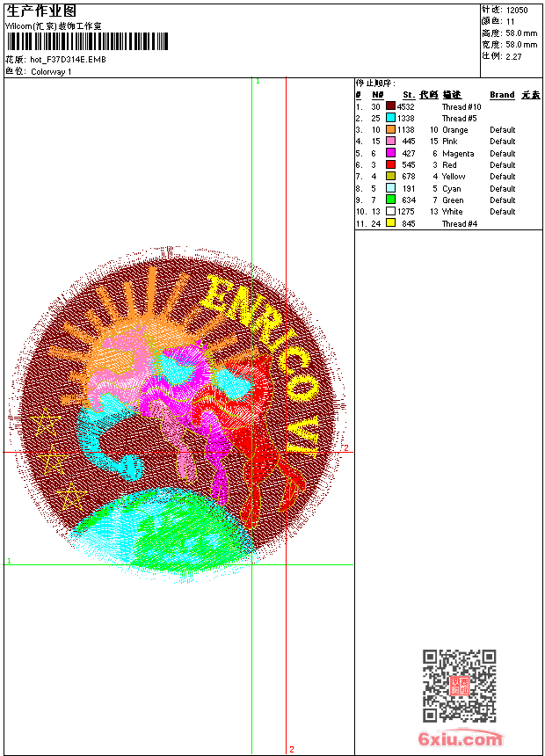Screen dimensions: 545x756
Task: Select the White thread color swatch
Action: click(390, 211)
